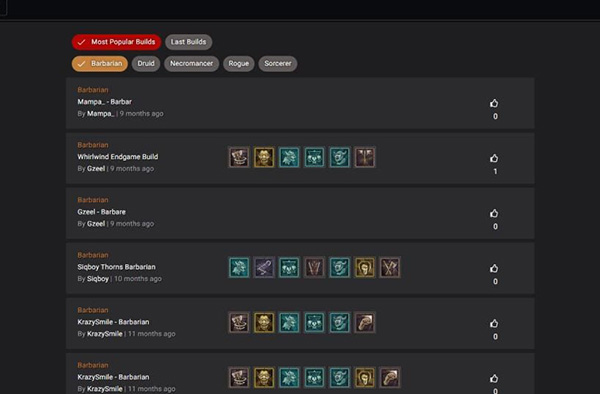Click like count '0' on Mampa_ - Barbar
Image resolution: width=600 pixels, height=394 pixels.
(495, 116)
